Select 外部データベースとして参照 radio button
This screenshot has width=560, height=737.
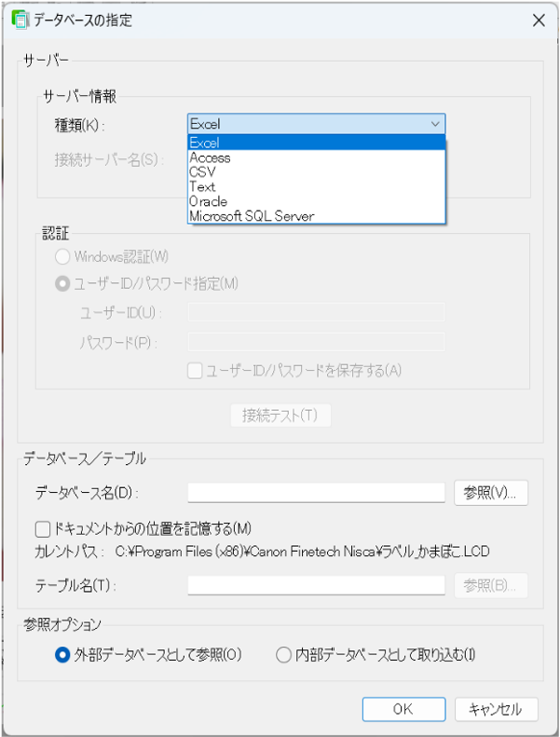[62, 655]
